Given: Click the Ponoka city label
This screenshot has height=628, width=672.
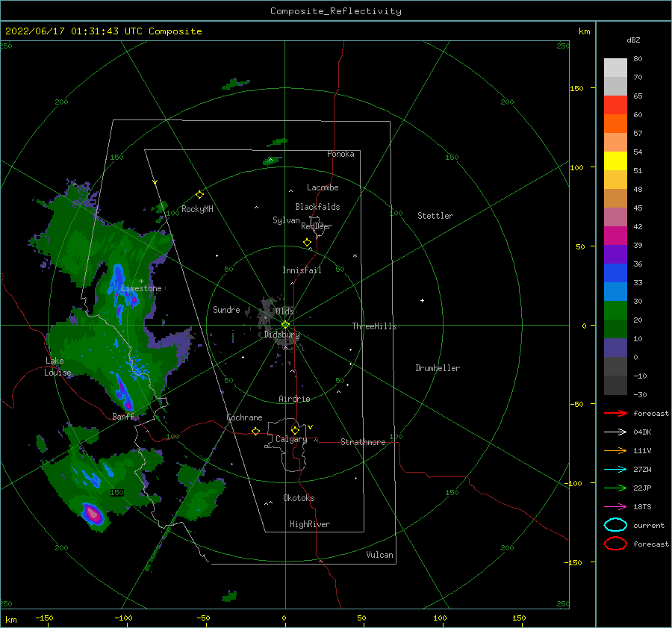Looking at the screenshot, I should pyautogui.click(x=340, y=154).
